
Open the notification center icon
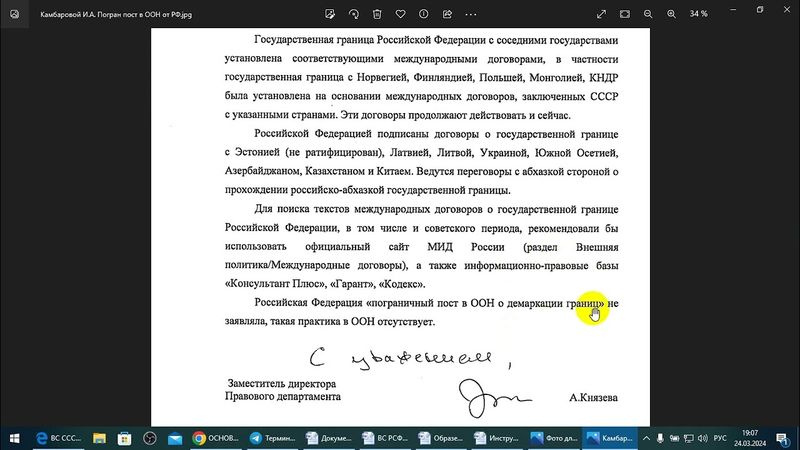coord(782,438)
